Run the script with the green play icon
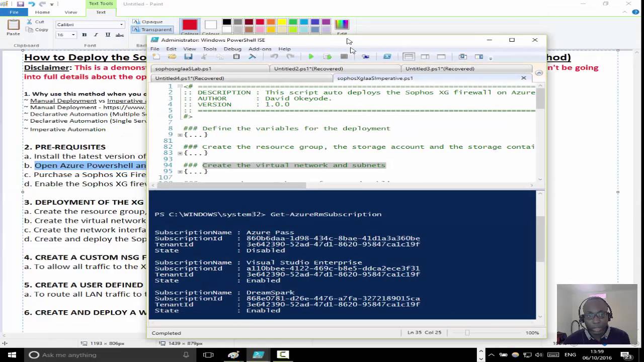 (311, 57)
